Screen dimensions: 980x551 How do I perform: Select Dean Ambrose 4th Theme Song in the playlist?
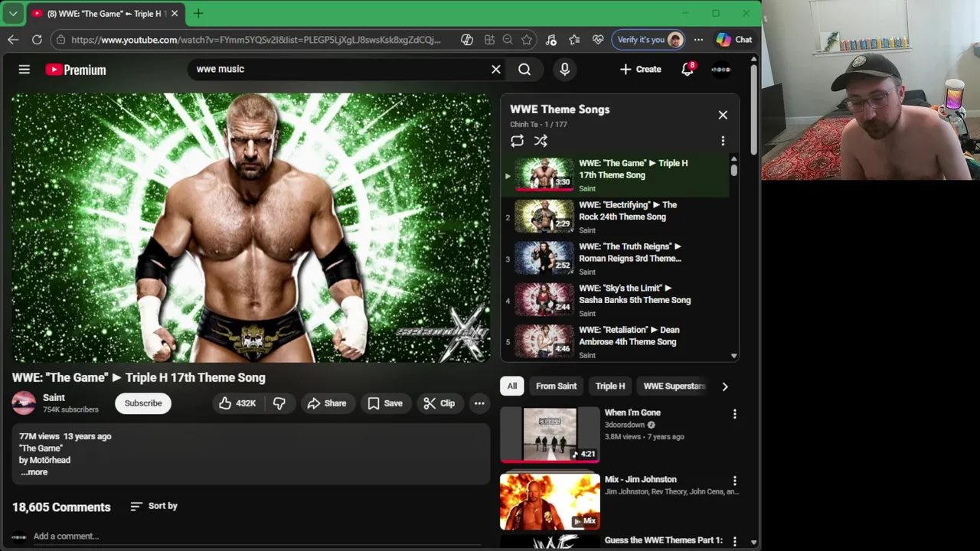pos(616,342)
